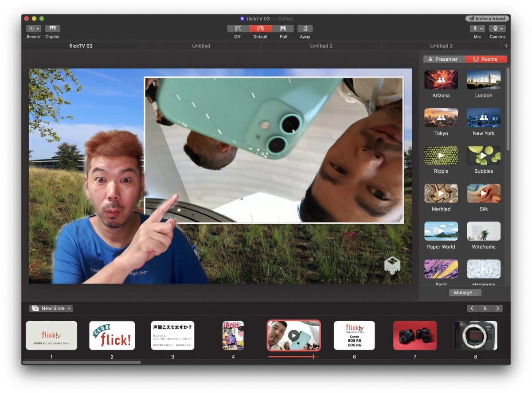Switch to the Untitled 2 tab
532x393 pixels.
pos(321,46)
